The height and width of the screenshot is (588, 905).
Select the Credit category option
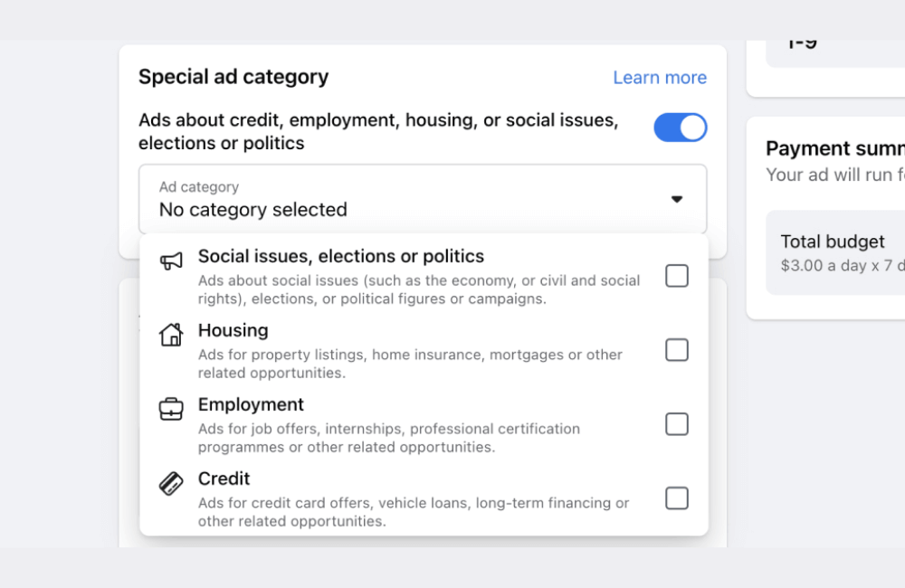224,479
